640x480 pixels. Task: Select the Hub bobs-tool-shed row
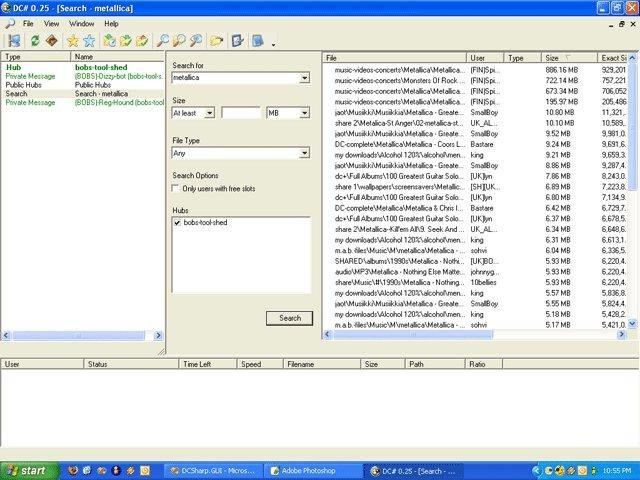click(82, 67)
